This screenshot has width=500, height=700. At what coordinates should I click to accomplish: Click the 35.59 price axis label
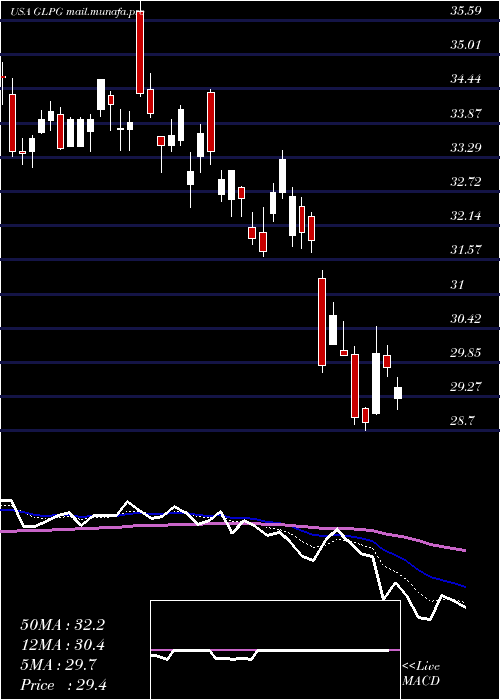(466, 11)
